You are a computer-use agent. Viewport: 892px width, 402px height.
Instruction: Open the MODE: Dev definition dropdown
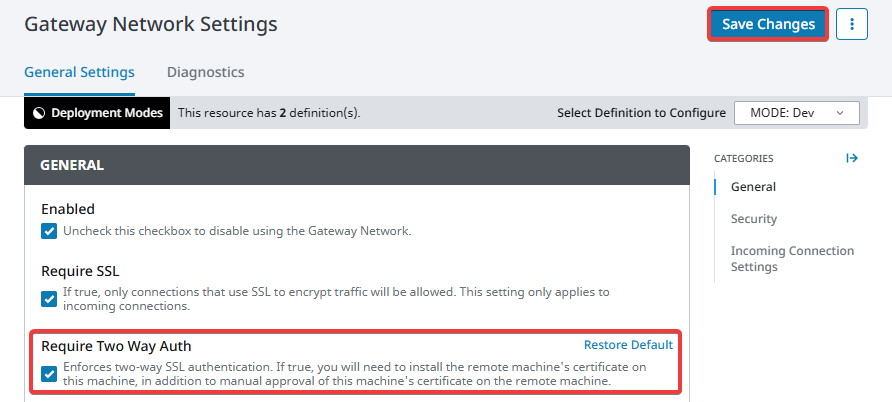[x=796, y=113]
